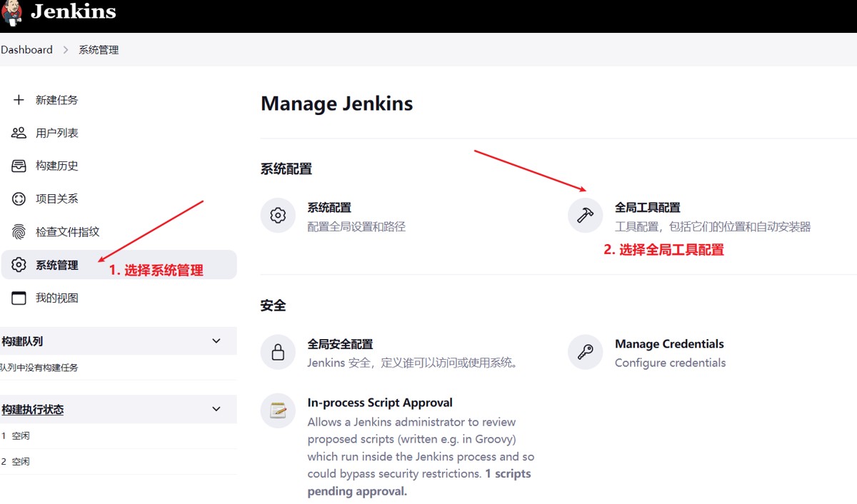Viewport: 857px width, 504px height.
Task: Click the gear icon for 系统配置 card
Action: pyautogui.click(x=278, y=216)
